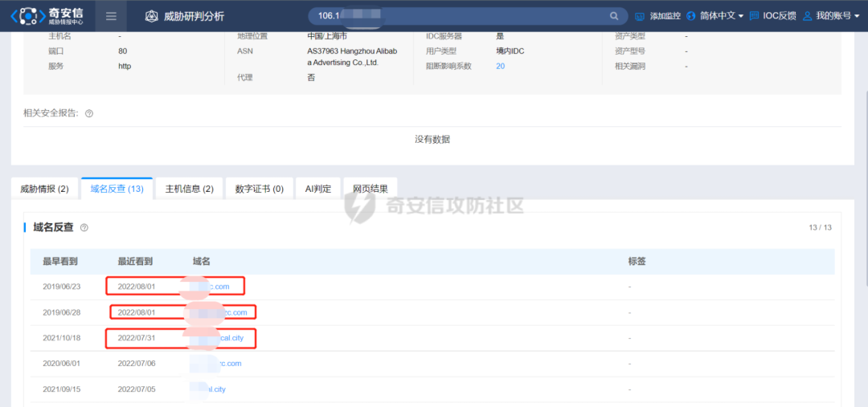
Task: Select the 域名反查 (13) tab
Action: click(x=117, y=189)
